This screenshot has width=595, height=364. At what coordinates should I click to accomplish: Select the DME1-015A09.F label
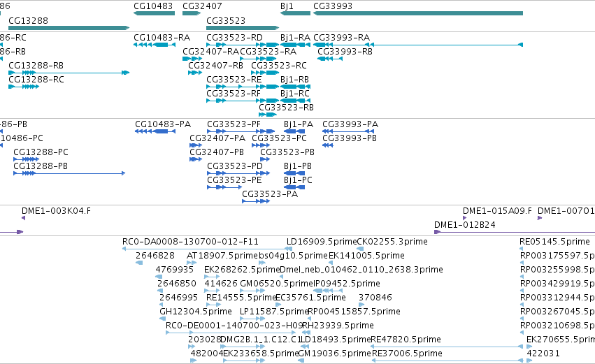click(497, 211)
